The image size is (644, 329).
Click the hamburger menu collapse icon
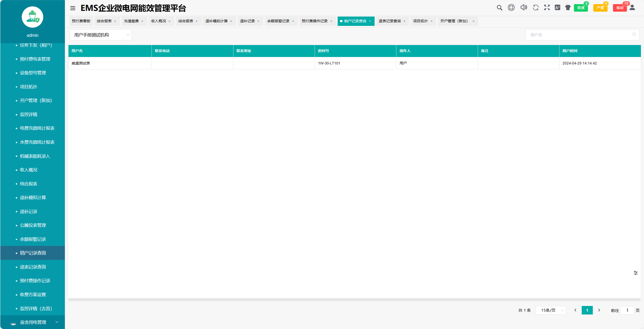(x=73, y=8)
